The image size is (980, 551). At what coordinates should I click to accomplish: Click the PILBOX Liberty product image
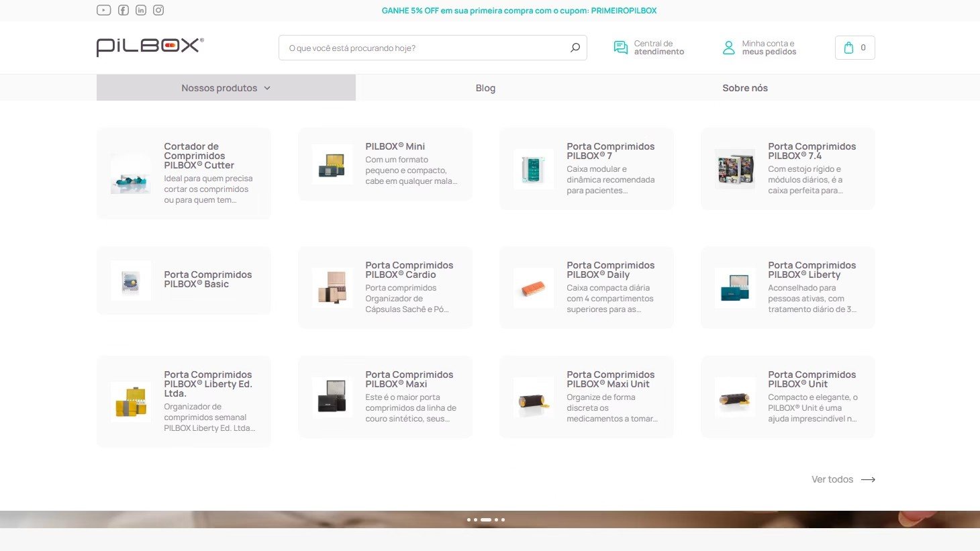click(735, 287)
